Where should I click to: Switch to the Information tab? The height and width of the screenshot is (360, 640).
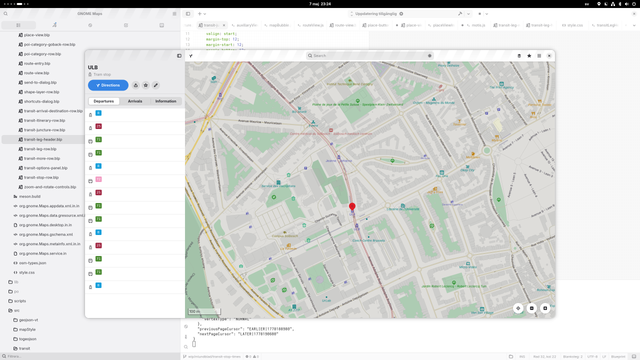click(166, 101)
